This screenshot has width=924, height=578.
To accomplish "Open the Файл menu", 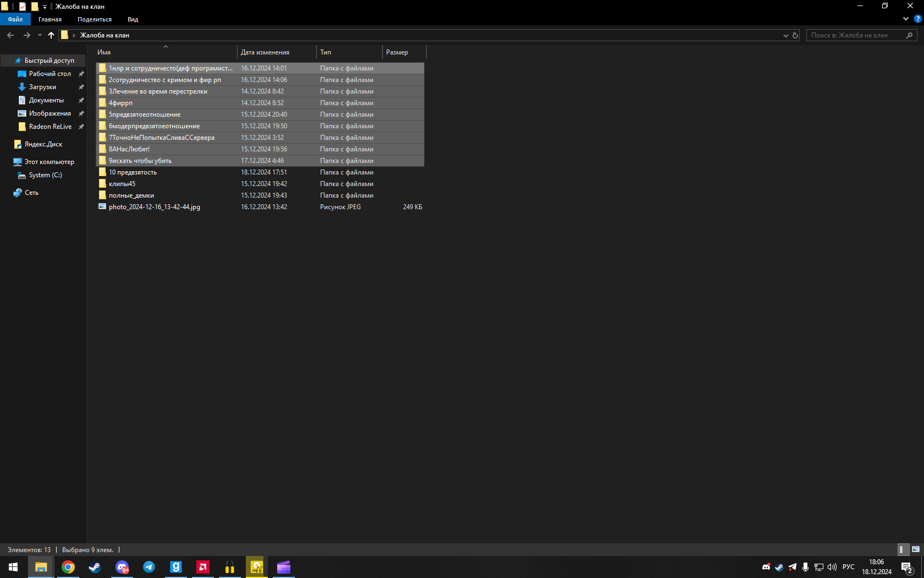I will 15,19.
